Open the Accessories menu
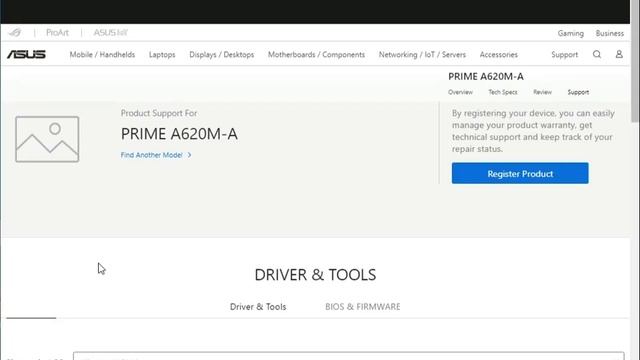This screenshot has width=640, height=360. tap(499, 55)
